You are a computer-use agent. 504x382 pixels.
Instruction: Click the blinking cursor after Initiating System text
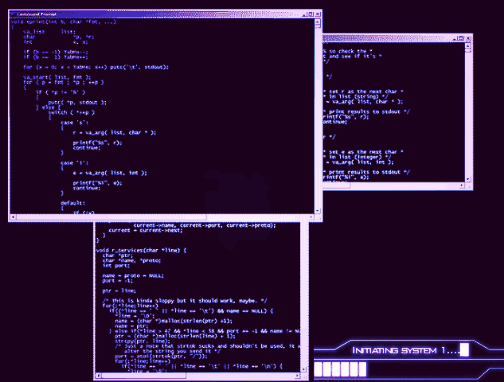(x=464, y=350)
